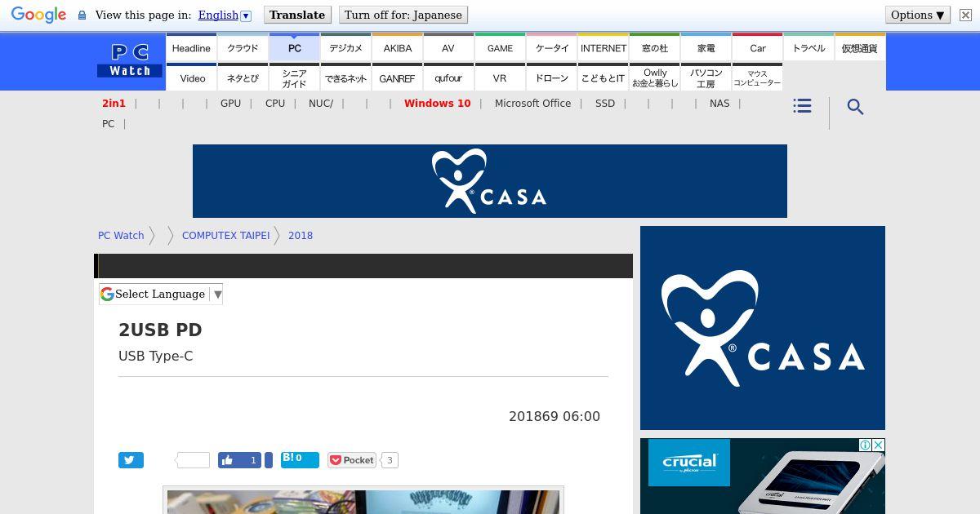Click the Facebook like thumbs-up button
The height and width of the screenshot is (514, 980).
coord(239,460)
